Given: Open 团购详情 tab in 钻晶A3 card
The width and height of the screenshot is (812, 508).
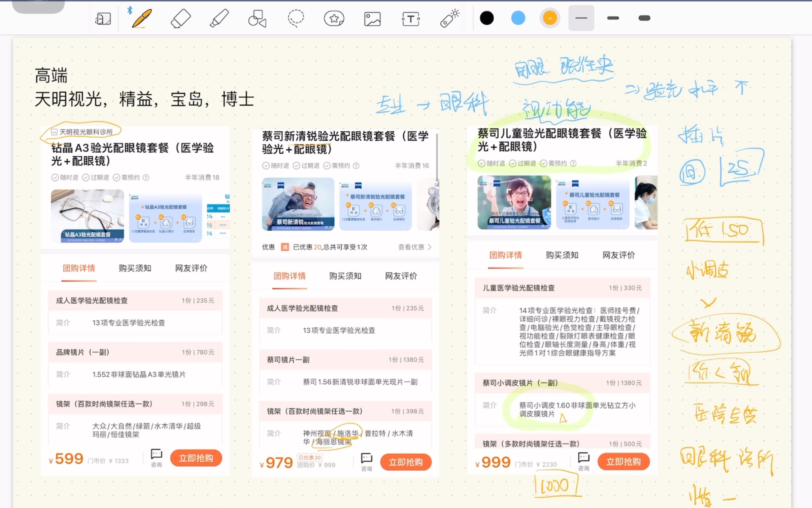Looking at the screenshot, I should point(79,268).
